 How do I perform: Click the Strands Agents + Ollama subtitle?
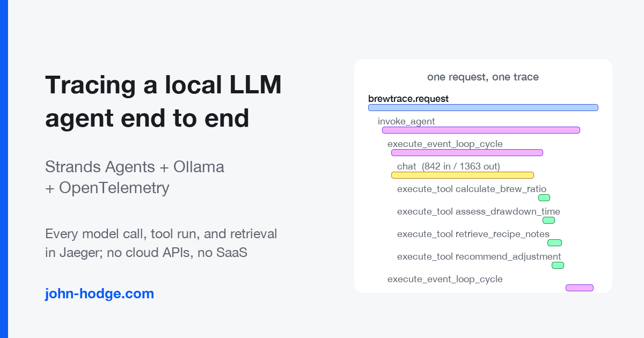135,167
